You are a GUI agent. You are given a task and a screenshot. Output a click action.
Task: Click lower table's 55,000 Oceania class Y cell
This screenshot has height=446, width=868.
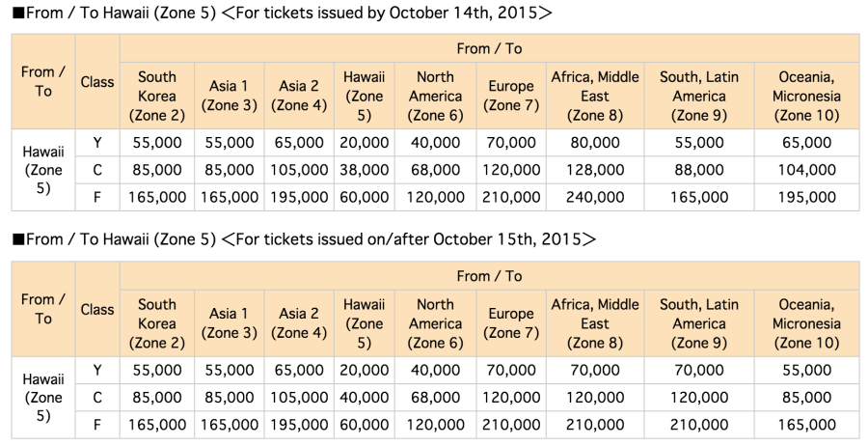(x=806, y=371)
